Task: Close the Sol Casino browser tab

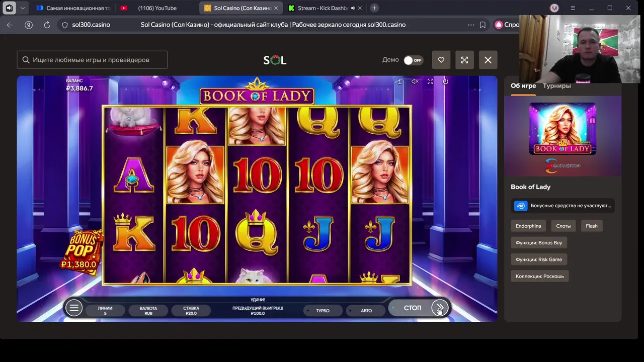Action: click(276, 8)
